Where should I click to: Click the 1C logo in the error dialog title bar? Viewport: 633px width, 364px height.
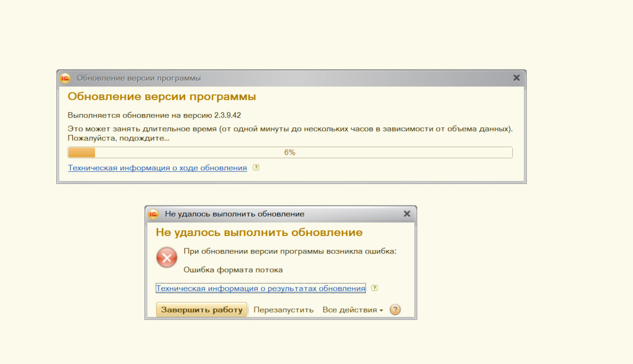[x=153, y=214]
